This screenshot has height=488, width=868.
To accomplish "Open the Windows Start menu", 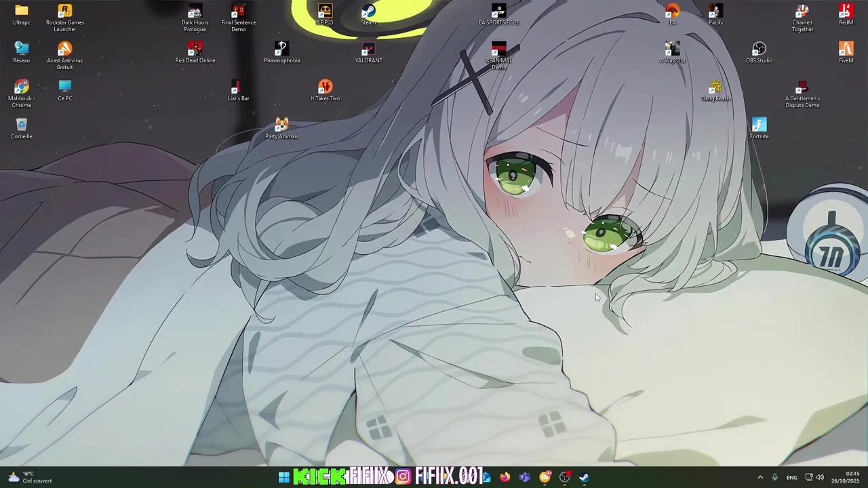I will [x=284, y=477].
